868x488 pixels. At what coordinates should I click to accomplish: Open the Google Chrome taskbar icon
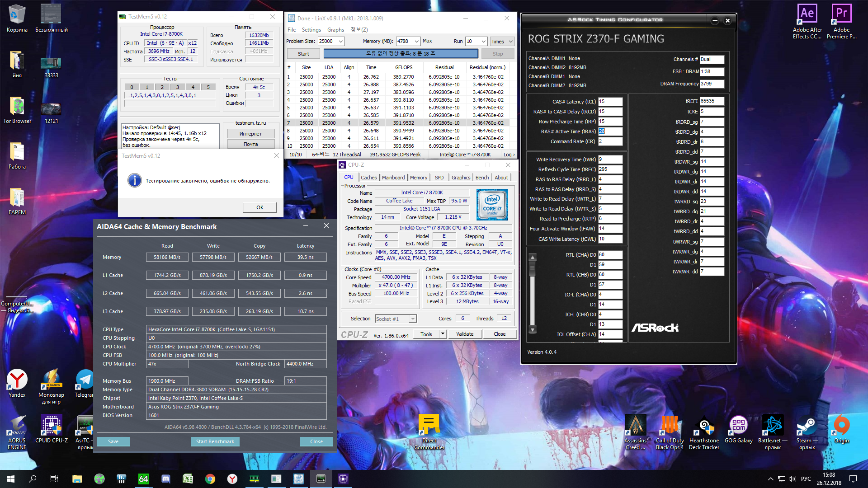pyautogui.click(x=210, y=479)
